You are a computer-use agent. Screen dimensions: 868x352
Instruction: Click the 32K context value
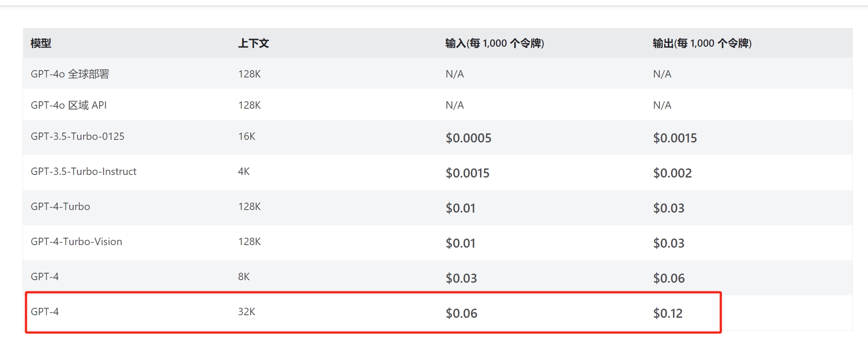[247, 312]
